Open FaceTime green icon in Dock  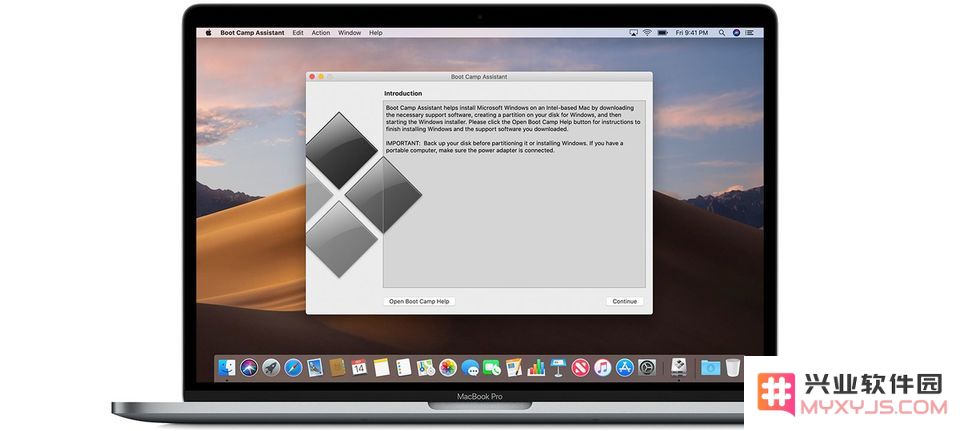coord(492,367)
